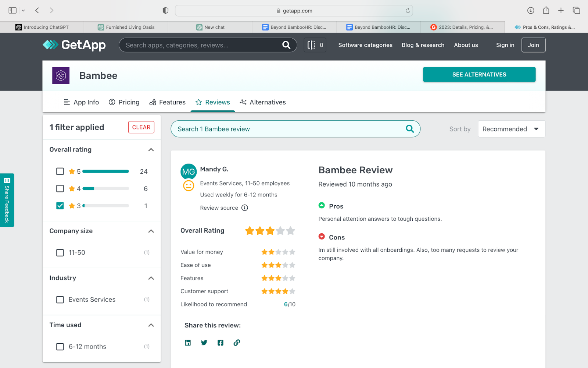
Task: Click the SEE ALTERNATIVES button
Action: pos(479,74)
